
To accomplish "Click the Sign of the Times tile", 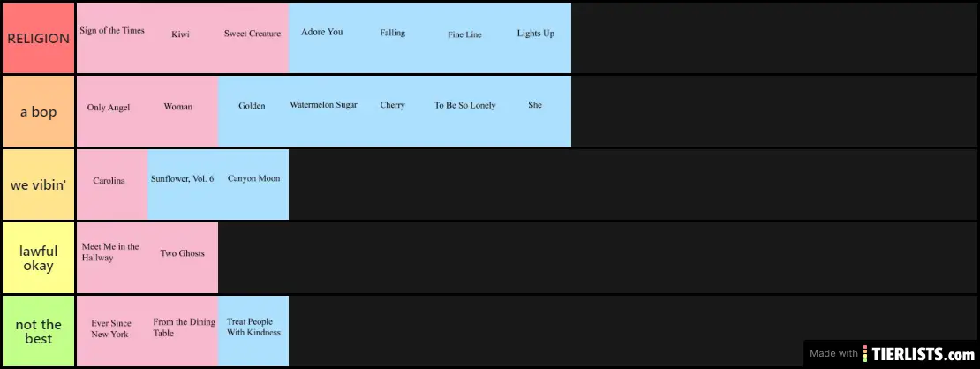I will pos(112,38).
